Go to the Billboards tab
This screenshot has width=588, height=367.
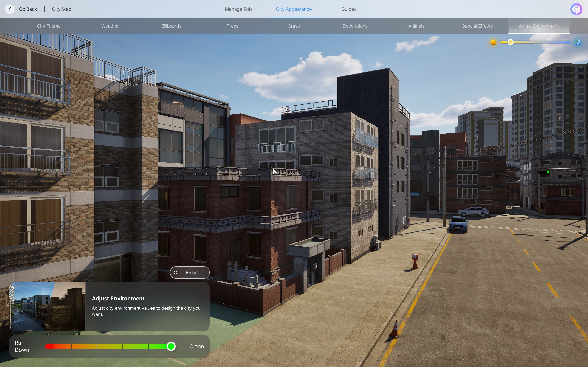coord(171,26)
